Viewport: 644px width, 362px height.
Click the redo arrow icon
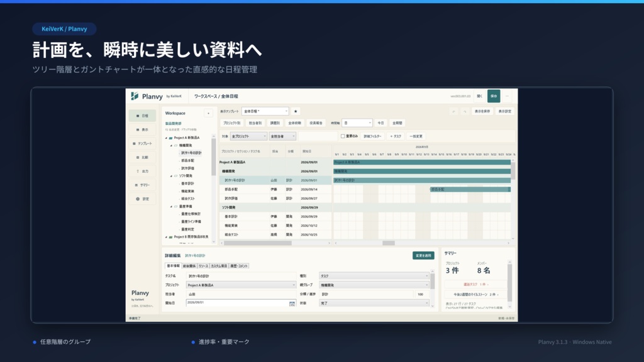click(x=465, y=111)
